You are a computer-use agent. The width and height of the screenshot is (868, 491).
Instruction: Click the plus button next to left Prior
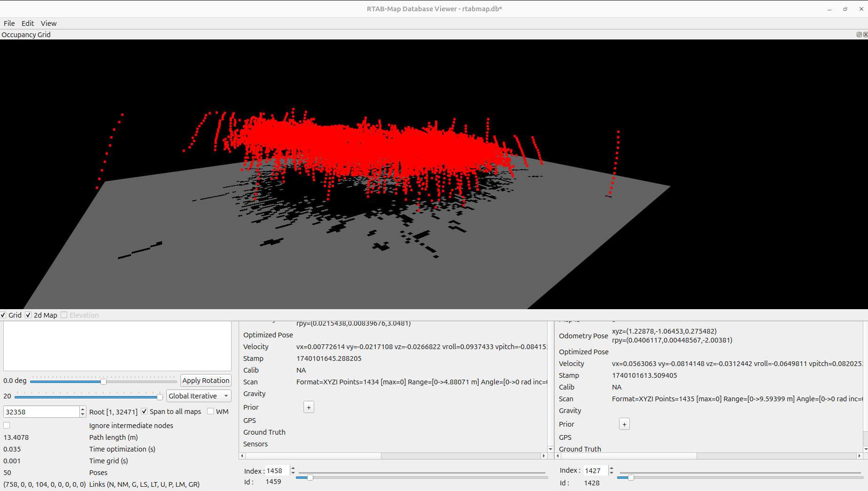click(x=309, y=407)
